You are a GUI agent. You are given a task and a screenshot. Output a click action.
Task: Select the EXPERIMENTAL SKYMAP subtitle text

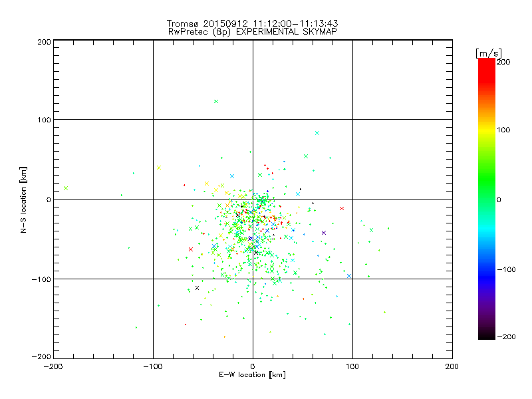pyautogui.click(x=253, y=31)
